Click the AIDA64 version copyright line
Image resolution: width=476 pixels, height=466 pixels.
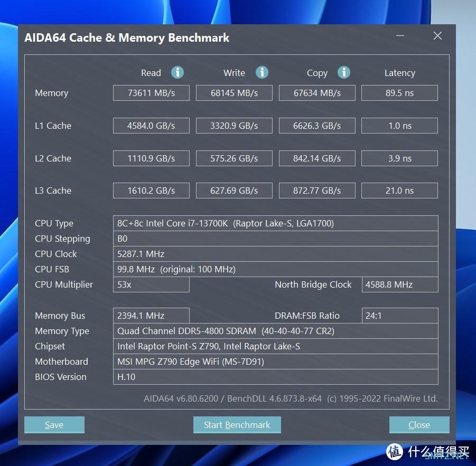[291, 398]
